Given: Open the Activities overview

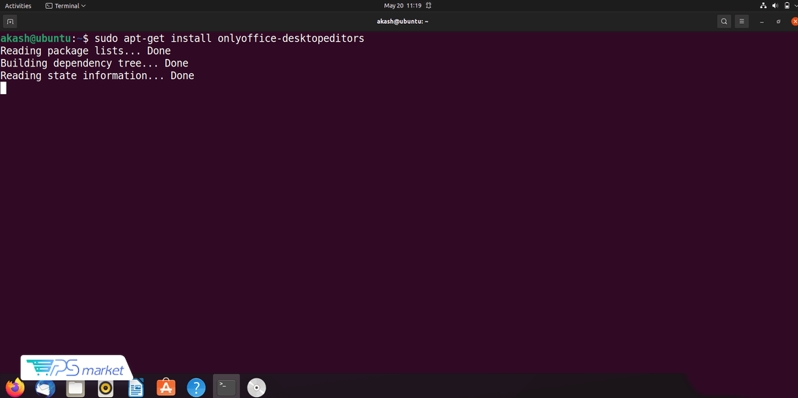Looking at the screenshot, I should 18,6.
